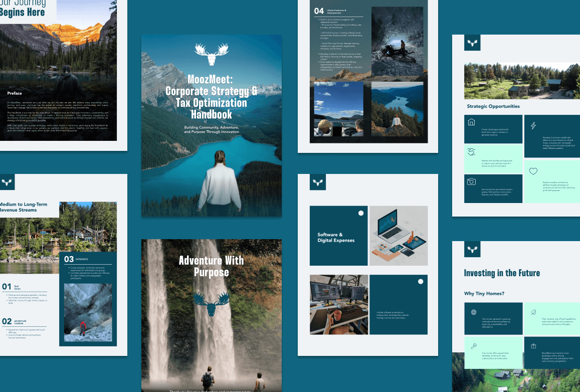
Task: Click the globe icon under Why Tiny Homes?
Action: pos(473,312)
